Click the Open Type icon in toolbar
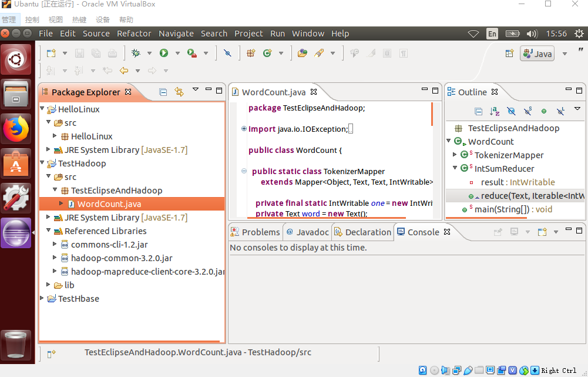This screenshot has height=377, width=588. [x=303, y=53]
